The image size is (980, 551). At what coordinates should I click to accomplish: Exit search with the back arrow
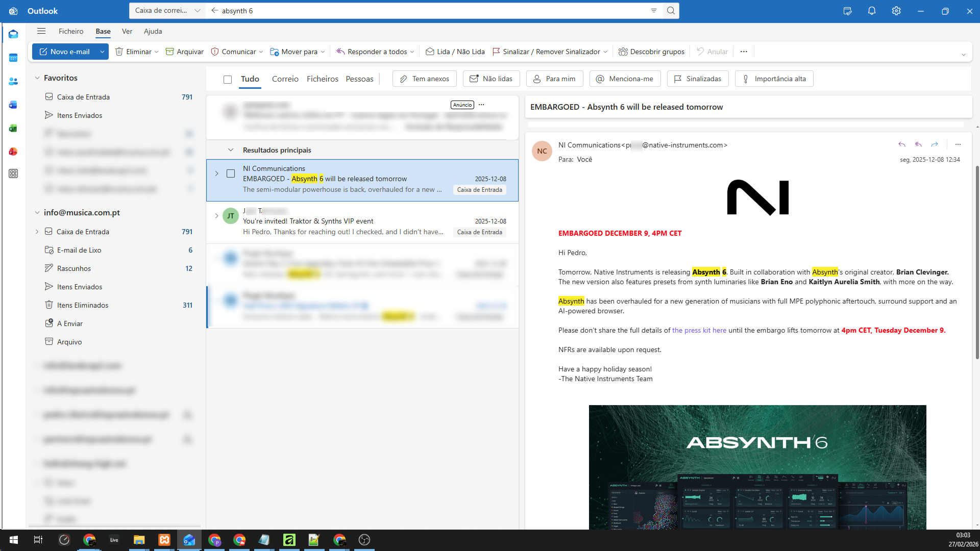214,11
